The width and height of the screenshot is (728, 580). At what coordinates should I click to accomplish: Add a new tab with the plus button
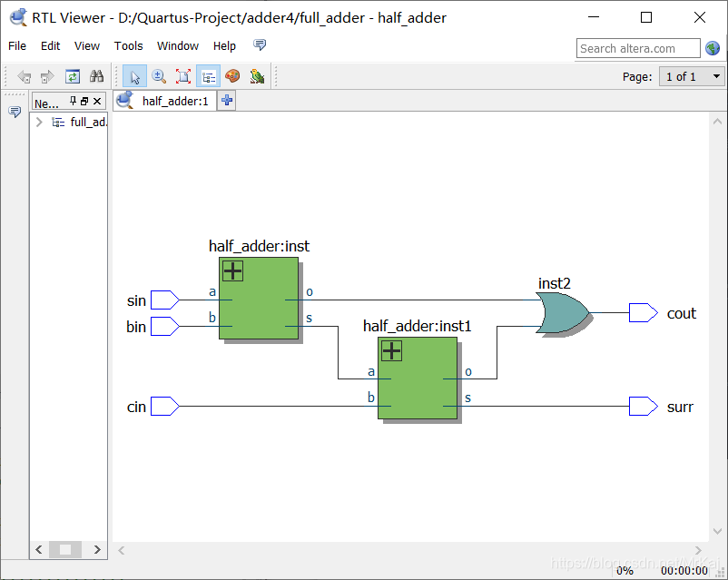[x=227, y=101]
